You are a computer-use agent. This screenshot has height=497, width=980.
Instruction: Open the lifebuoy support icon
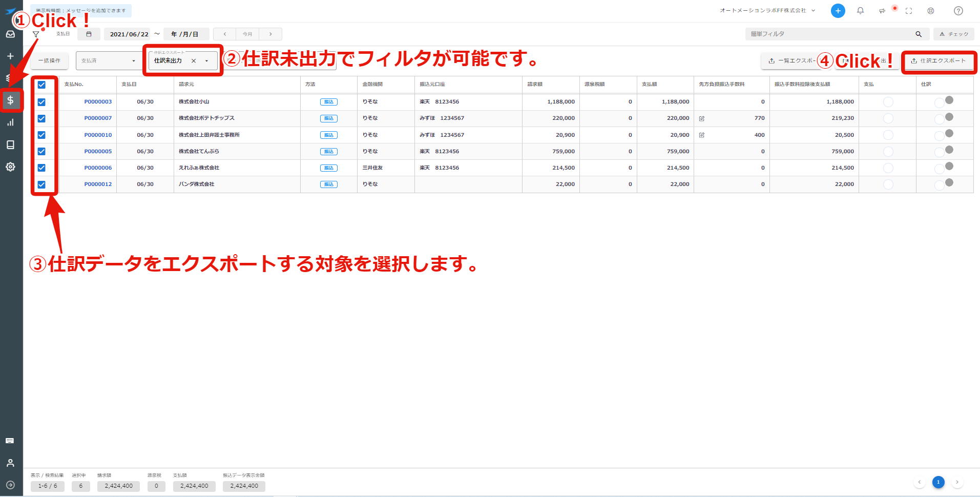(931, 11)
